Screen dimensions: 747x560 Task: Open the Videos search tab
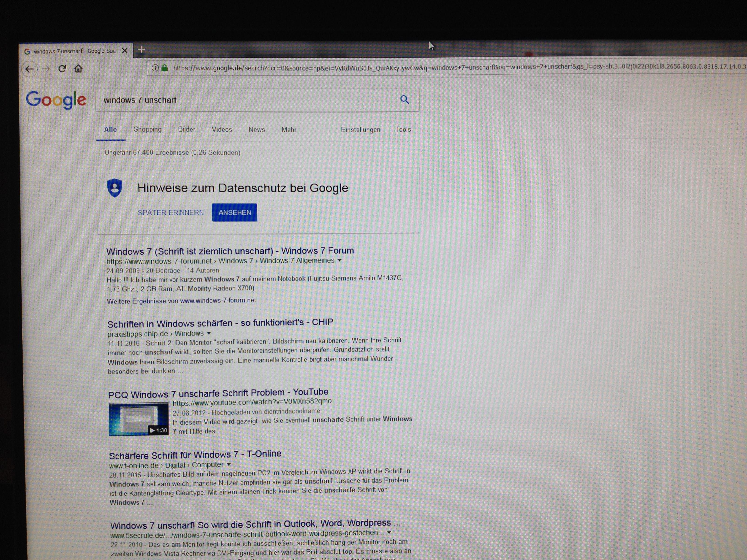(222, 130)
